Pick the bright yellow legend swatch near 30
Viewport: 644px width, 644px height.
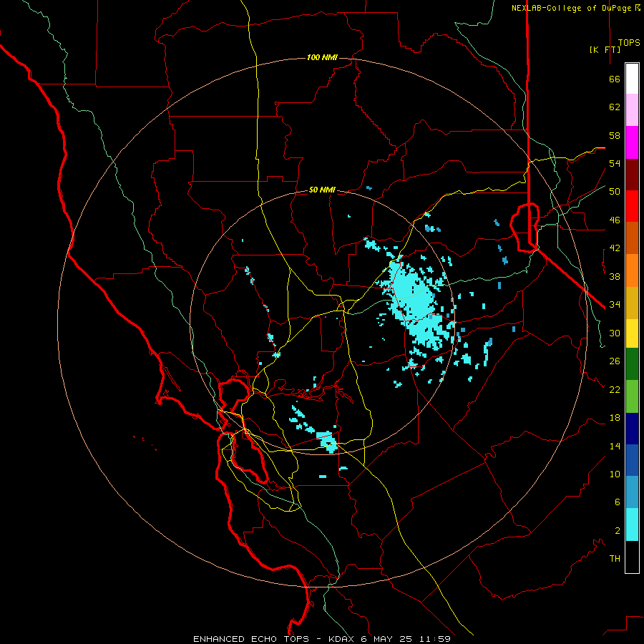pyautogui.click(x=632, y=333)
